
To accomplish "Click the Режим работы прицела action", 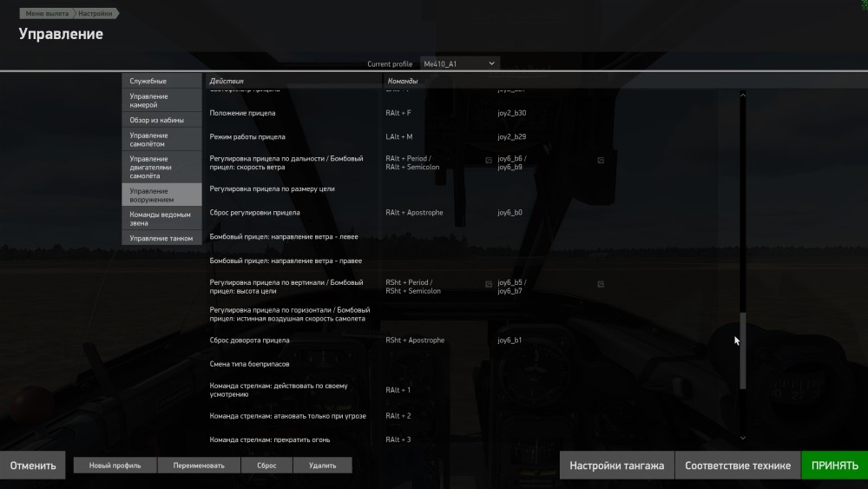I will click(247, 136).
